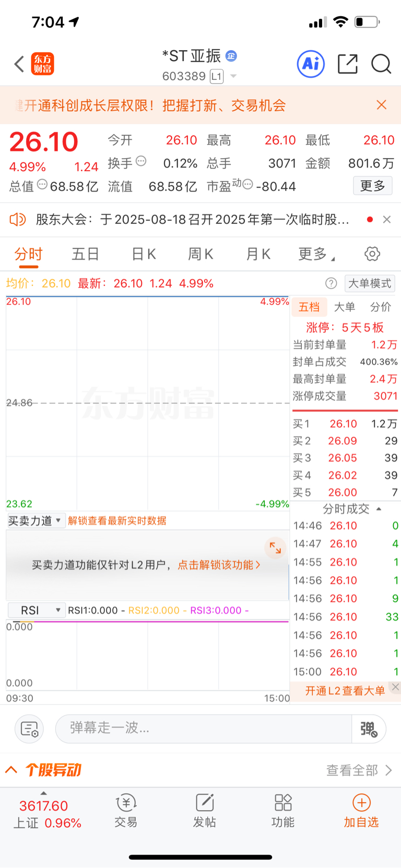The width and height of the screenshot is (401, 868).
Task: Switch to the 五日 tab
Action: coord(86,254)
